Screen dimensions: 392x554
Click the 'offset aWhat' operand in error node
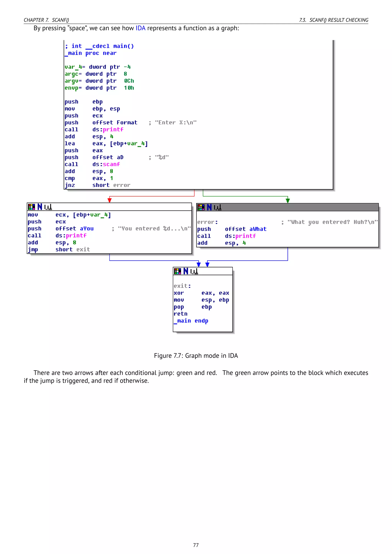coord(246,229)
